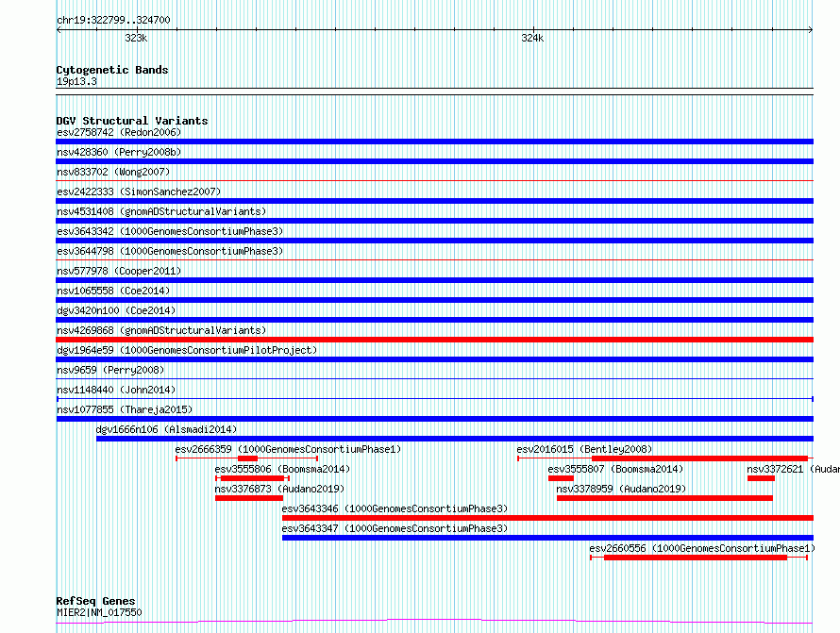Select the red bar under esv3643346 (1000GenomesConsortiumPhase3)
840x633 pixels.
click(547, 518)
